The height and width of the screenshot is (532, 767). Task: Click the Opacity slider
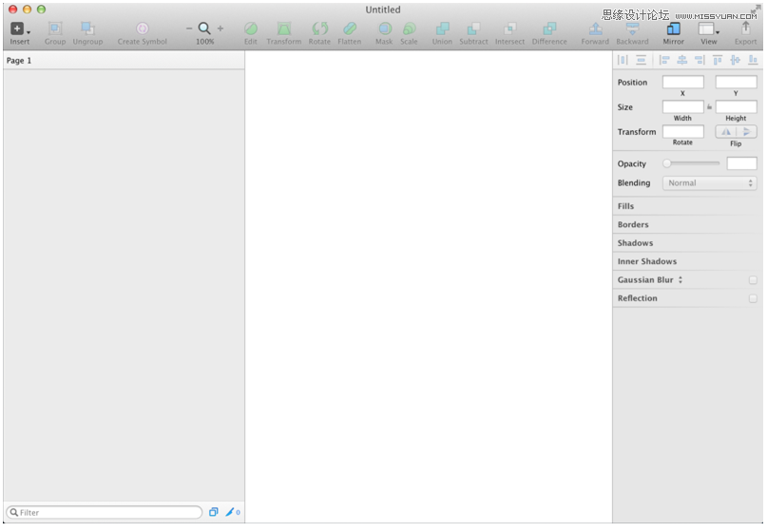click(691, 163)
